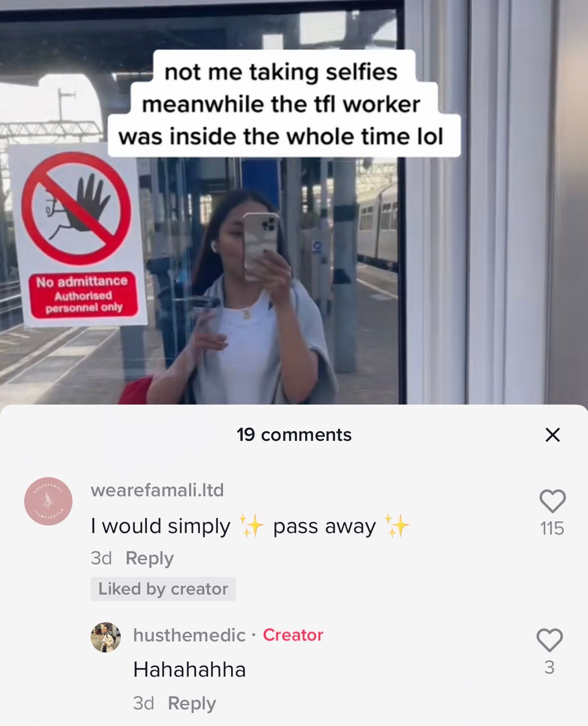588x726 pixels.
Task: Tap the 115 likes count
Action: tap(552, 529)
